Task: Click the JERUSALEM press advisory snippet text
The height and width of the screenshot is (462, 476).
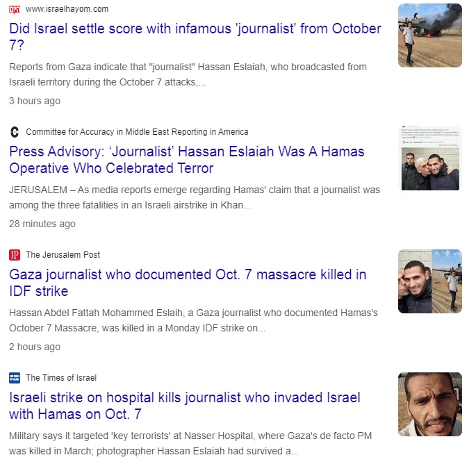Action: click(x=195, y=197)
